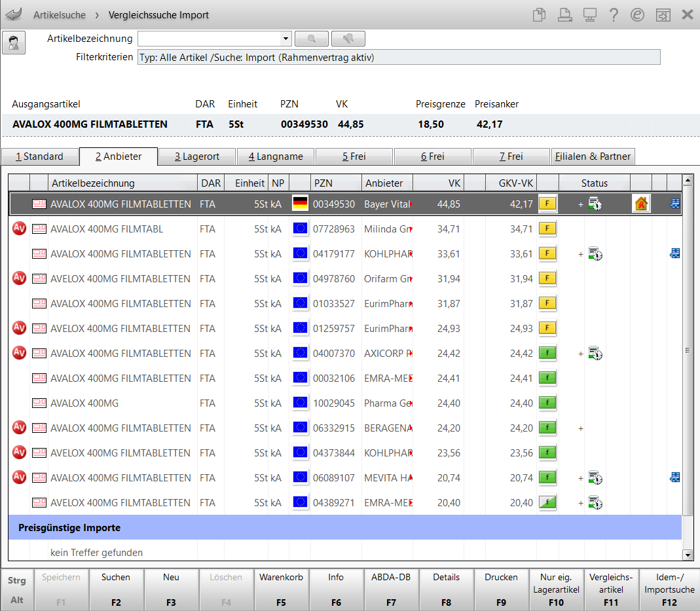Click the half-green badge in row 04389271
This screenshot has width=700, height=611.
[x=547, y=502]
